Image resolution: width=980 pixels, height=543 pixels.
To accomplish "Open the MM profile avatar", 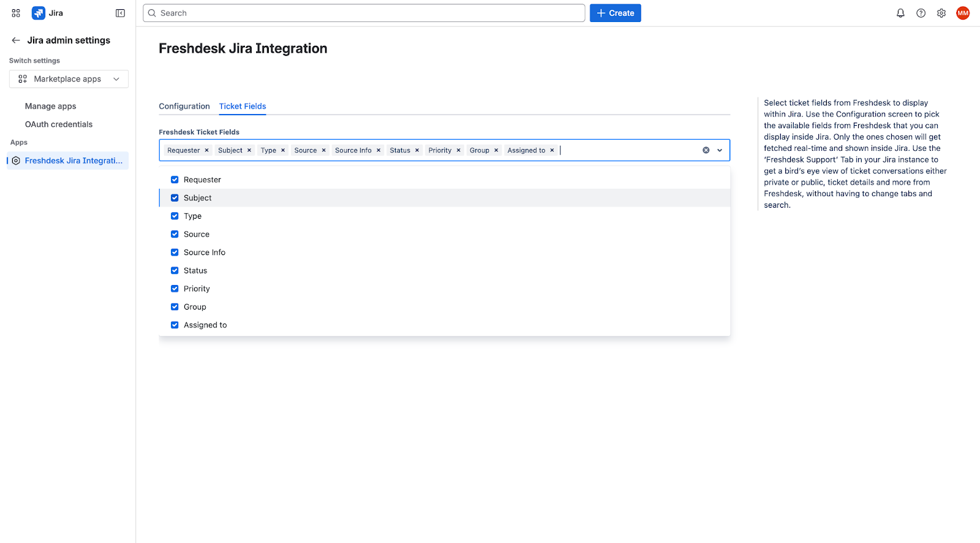I will (963, 13).
